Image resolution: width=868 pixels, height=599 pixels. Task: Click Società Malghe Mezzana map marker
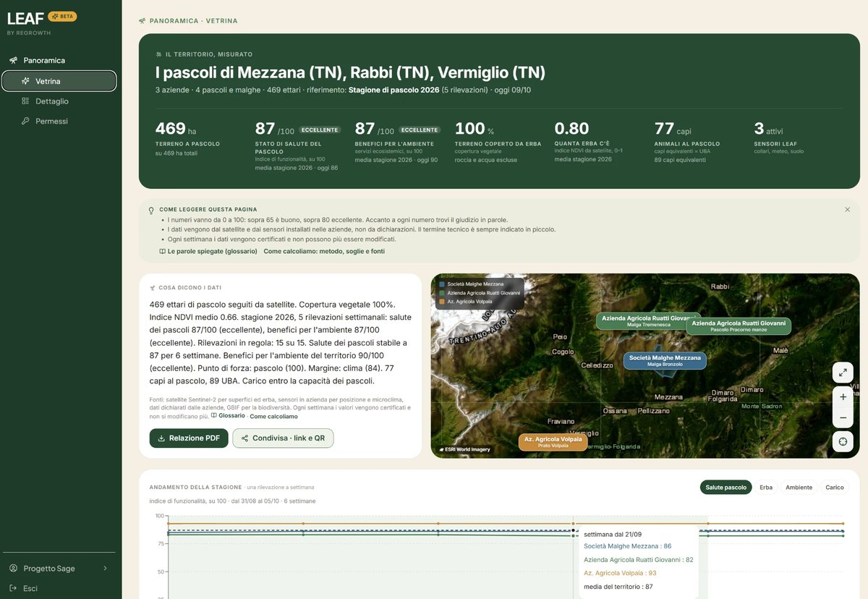[665, 361]
